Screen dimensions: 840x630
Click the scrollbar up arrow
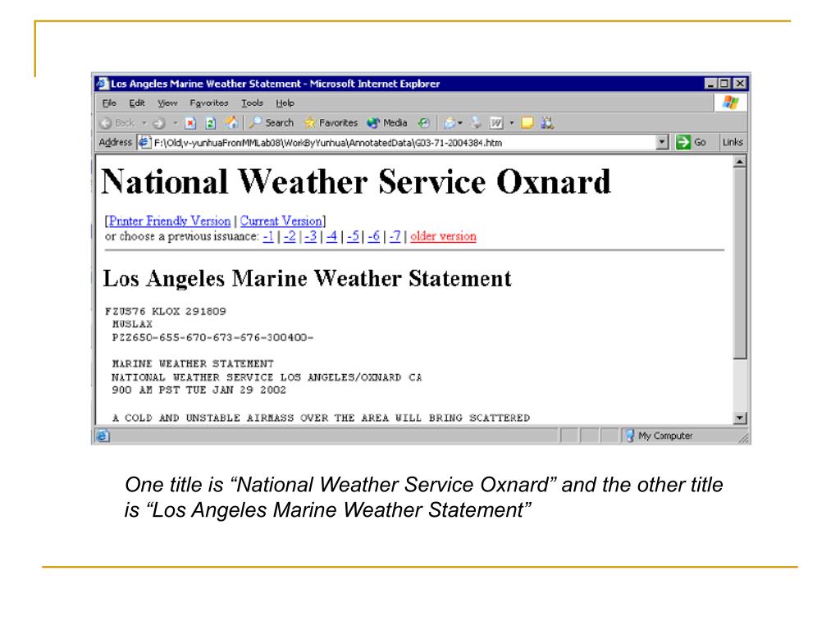(740, 162)
